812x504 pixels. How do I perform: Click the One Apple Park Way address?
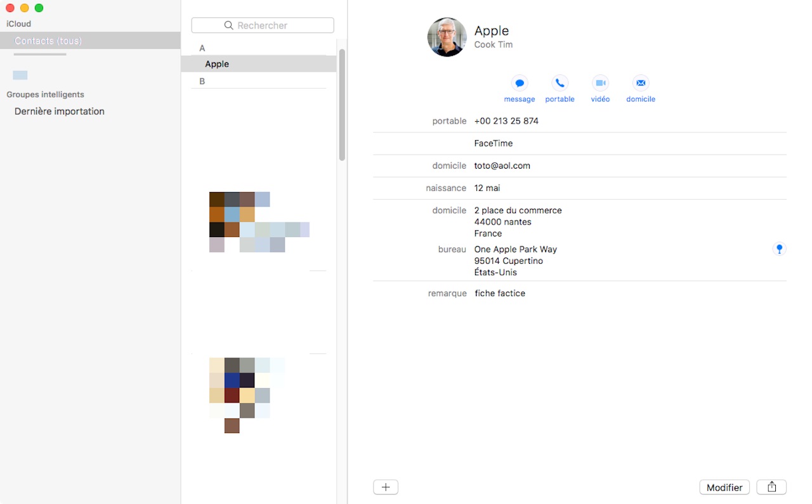515,249
